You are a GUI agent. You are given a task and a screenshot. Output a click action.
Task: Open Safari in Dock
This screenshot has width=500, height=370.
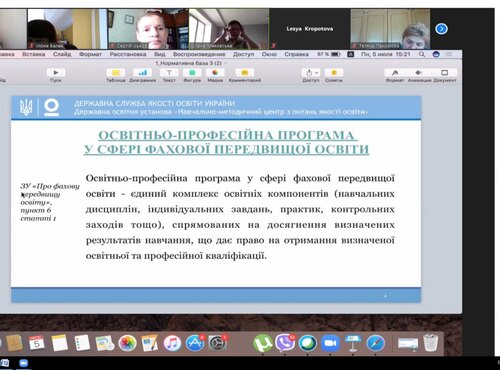coord(375,343)
